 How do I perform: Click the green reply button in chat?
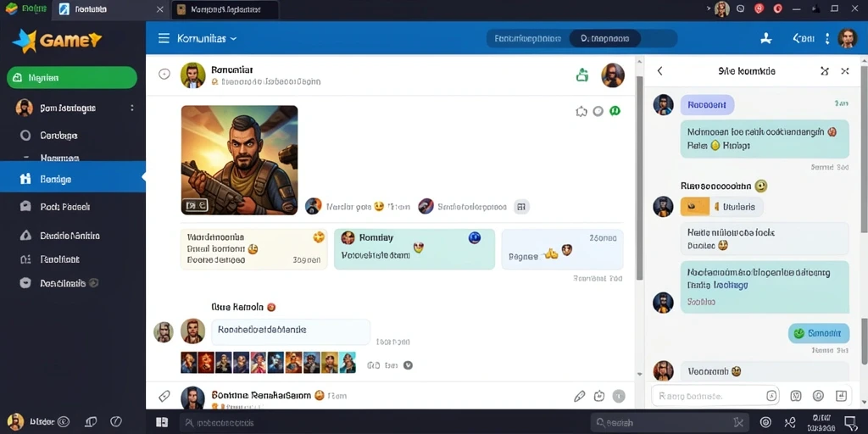tap(819, 333)
